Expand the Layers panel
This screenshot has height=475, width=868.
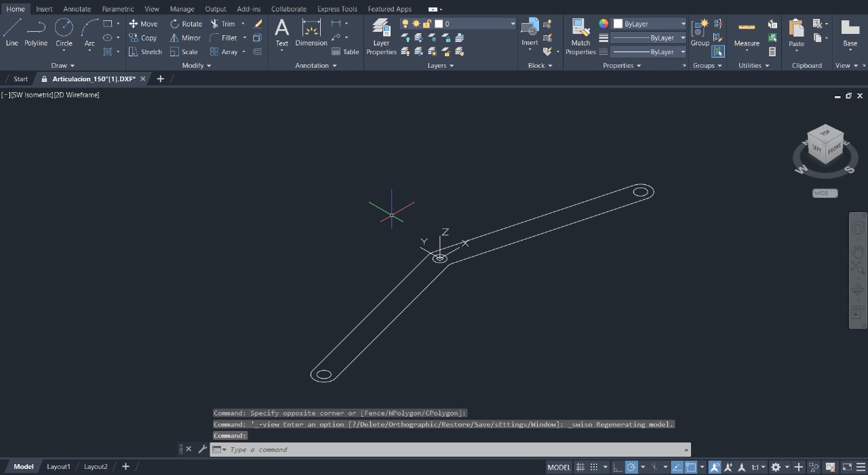(441, 66)
